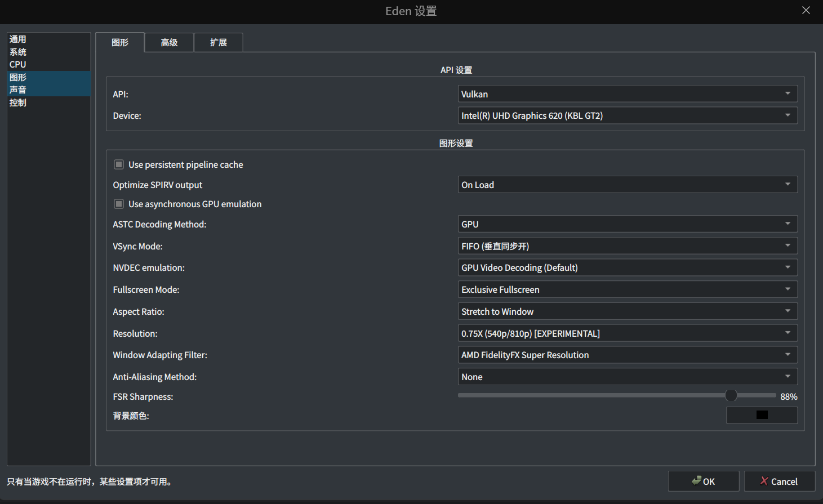Switch to the 高级 tab
This screenshot has height=504, width=823.
169,42
